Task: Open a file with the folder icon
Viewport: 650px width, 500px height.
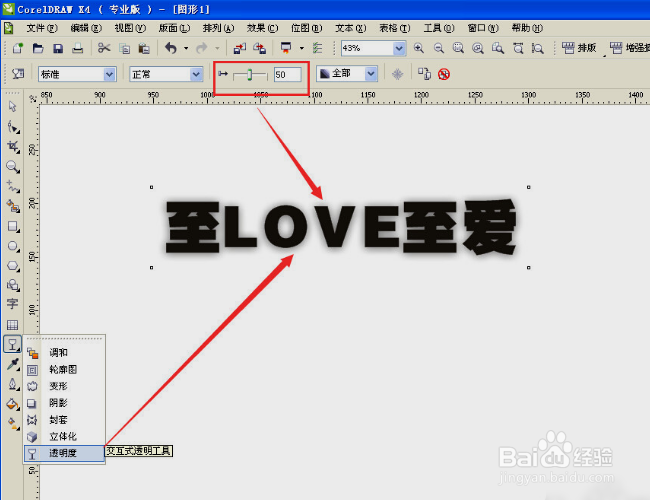Action: pos(38,48)
